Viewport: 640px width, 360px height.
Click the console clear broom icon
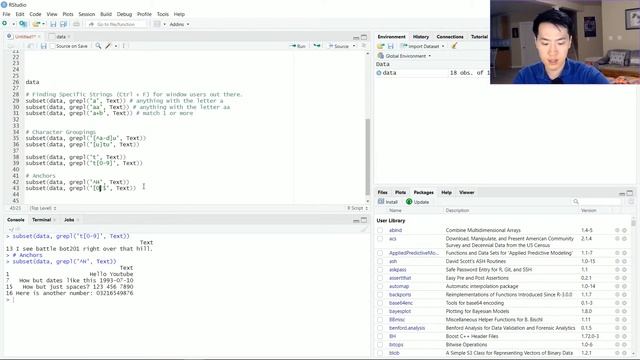click(x=364, y=230)
